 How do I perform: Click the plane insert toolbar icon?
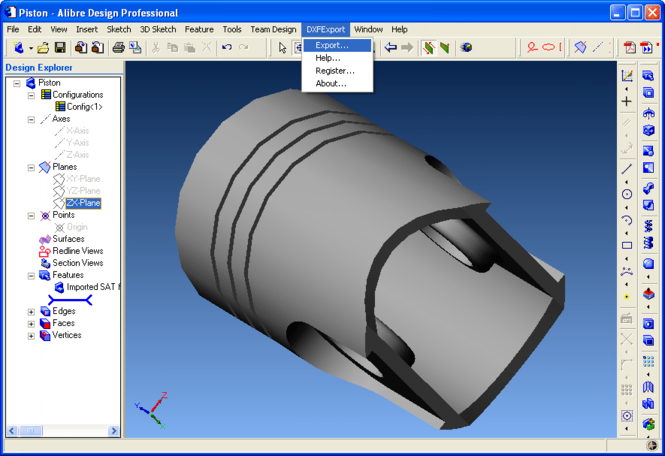(x=580, y=47)
